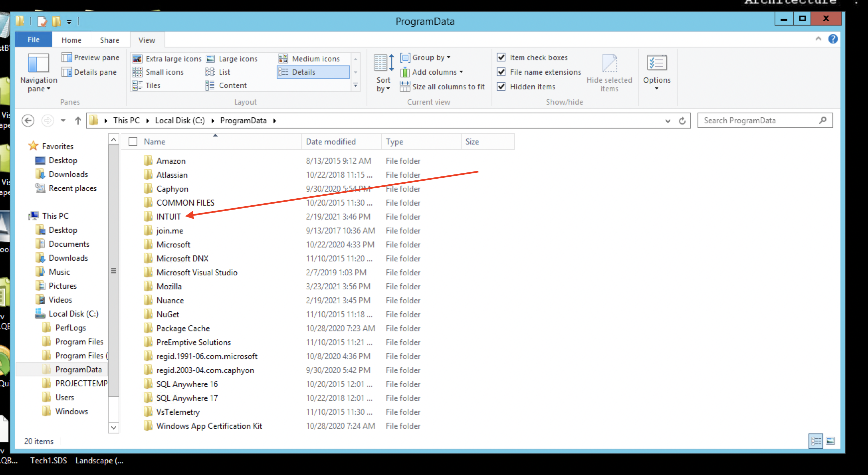This screenshot has height=475, width=868.
Task: Switch to the Home ribbon tab
Action: coord(71,40)
